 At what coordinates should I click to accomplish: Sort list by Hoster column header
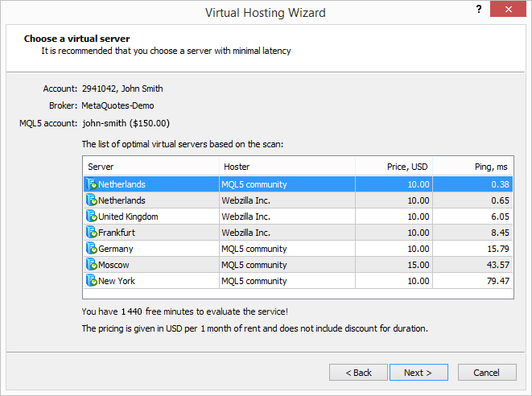pos(287,167)
